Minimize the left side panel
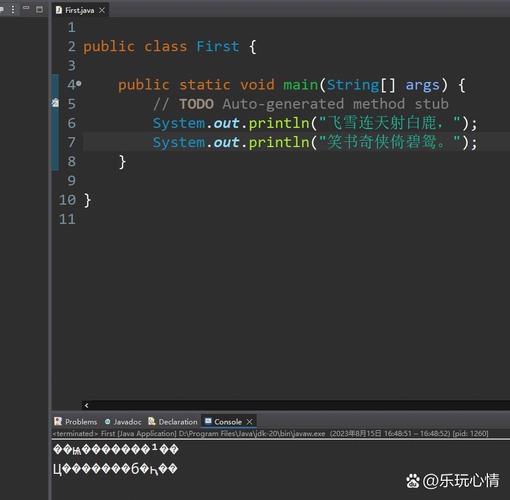 click(x=26, y=8)
